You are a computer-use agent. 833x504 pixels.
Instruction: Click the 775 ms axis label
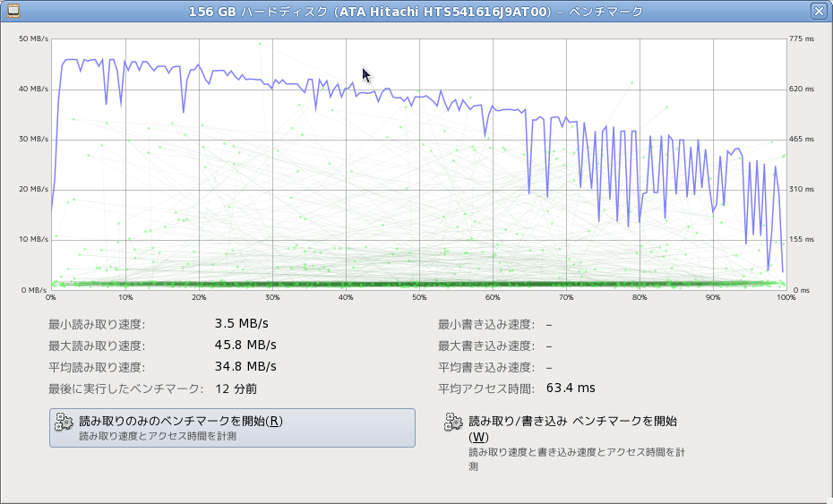pos(802,38)
